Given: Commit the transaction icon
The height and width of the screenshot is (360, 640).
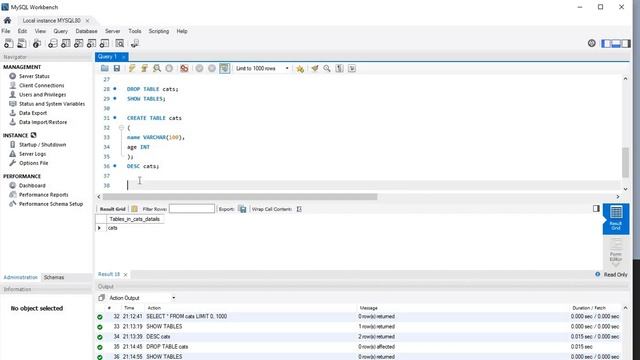Looking at the screenshot, I should tap(199, 69).
